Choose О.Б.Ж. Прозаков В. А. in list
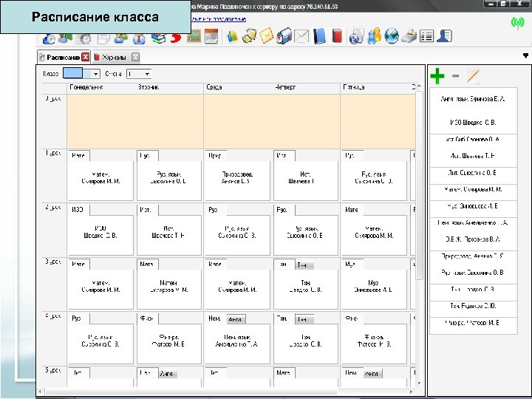This screenshot has height=399, width=532. pos(473,239)
